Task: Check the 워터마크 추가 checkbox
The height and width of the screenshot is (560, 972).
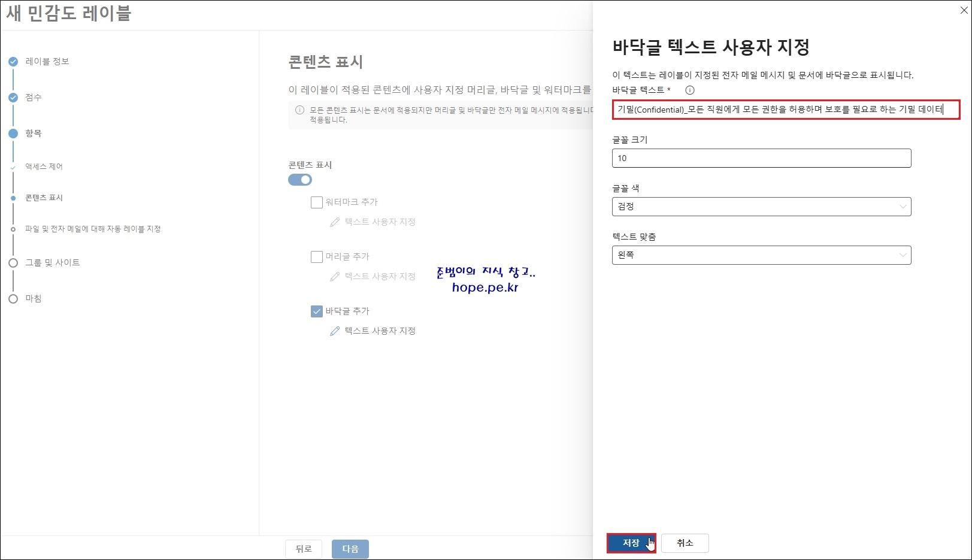Action: click(317, 202)
